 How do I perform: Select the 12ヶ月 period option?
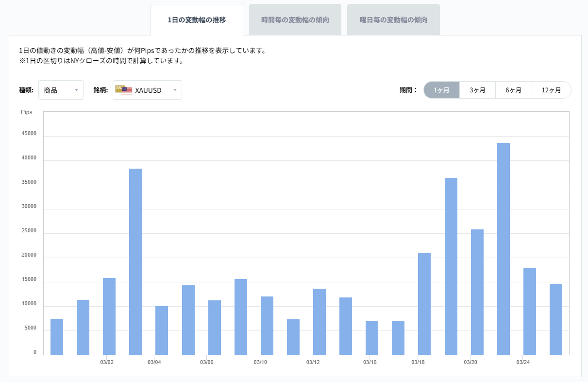552,89
